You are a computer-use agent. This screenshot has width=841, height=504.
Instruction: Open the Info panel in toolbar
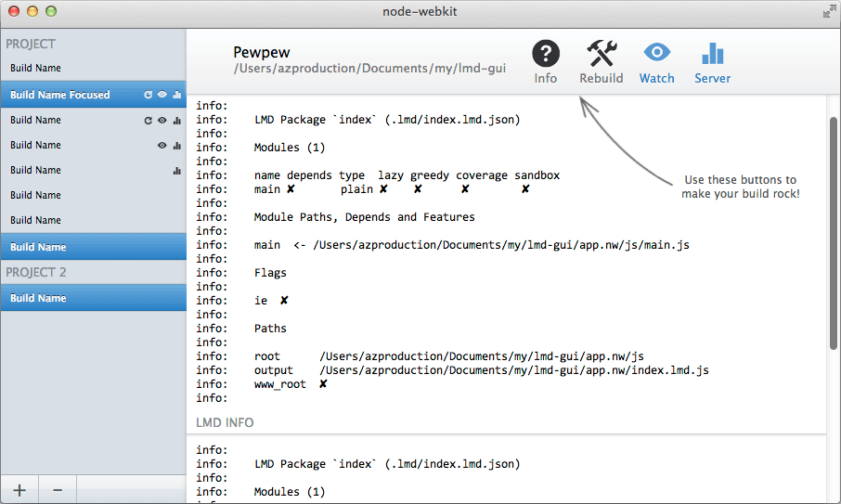[546, 62]
